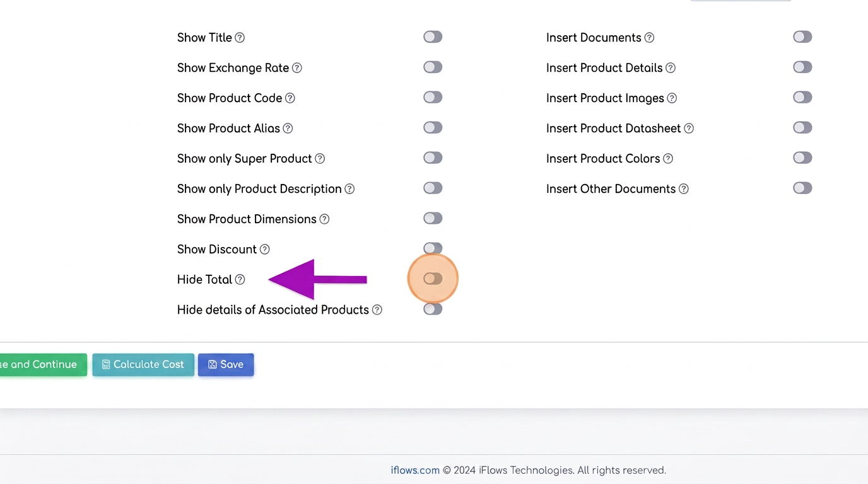Click help icon next to Hide Total
The image size is (868, 484).
point(240,280)
